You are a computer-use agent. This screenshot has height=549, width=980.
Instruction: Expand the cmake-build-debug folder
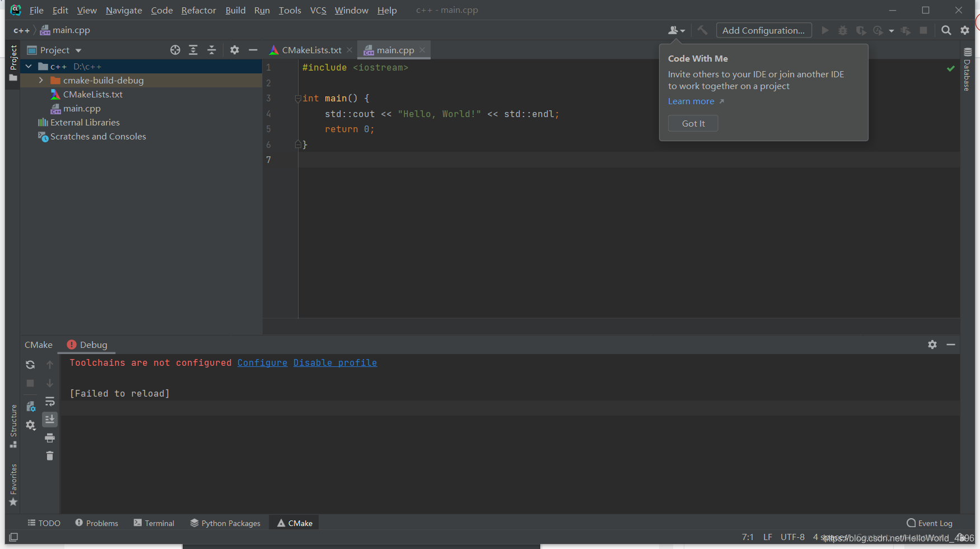pos(41,80)
